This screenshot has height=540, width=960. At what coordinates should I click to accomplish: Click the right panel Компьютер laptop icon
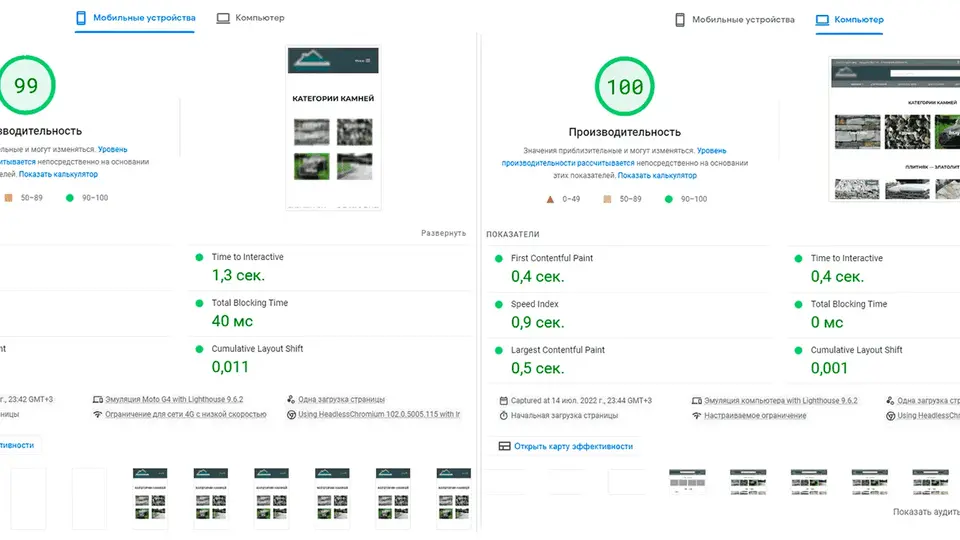pos(822,20)
